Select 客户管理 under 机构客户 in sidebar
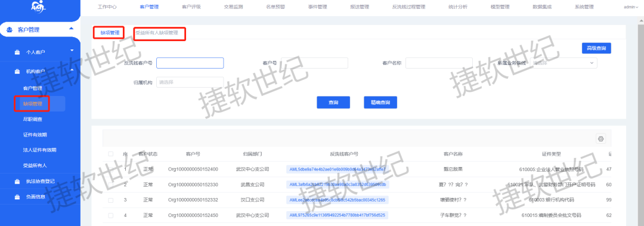This screenshot has height=226, width=644. coord(32,88)
